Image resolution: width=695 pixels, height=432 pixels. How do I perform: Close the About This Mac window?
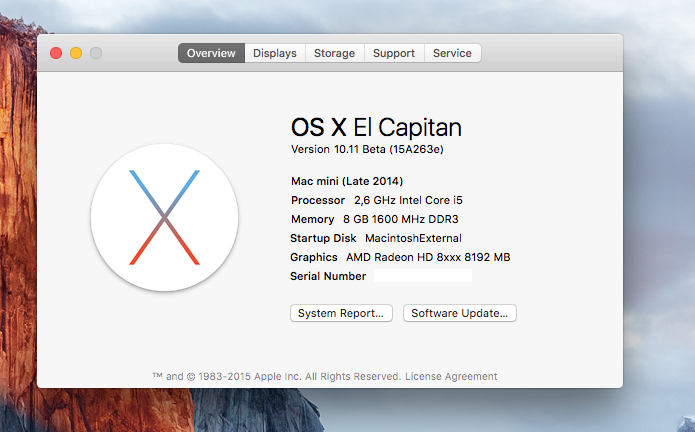[56, 53]
